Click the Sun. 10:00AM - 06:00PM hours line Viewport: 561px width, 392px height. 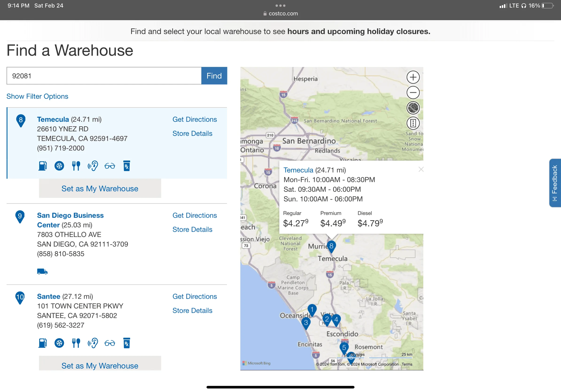pyautogui.click(x=323, y=199)
